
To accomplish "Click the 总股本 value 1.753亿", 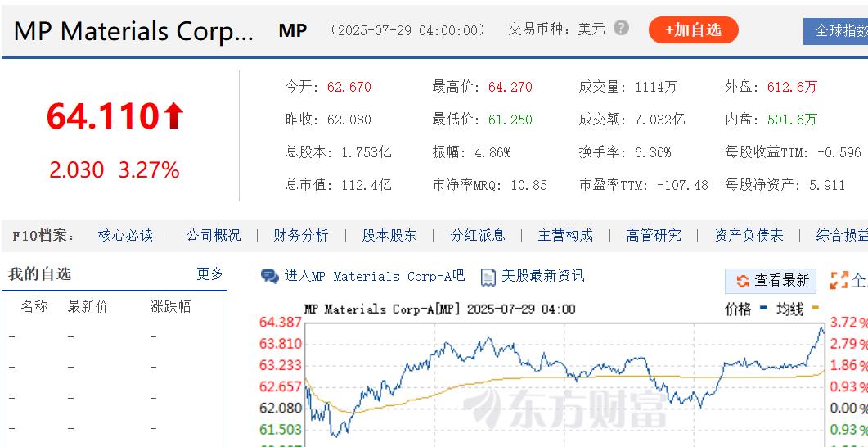I will pos(366,152).
